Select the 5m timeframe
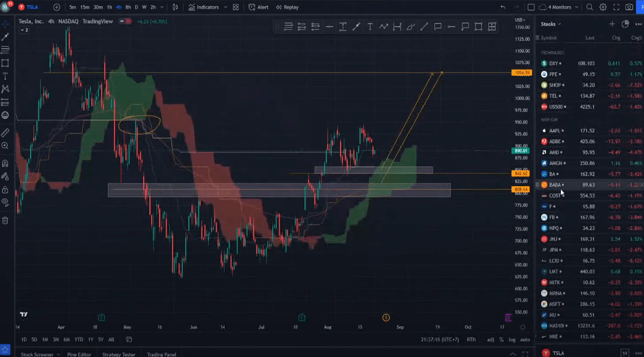Screen dimensions: 644x357 coord(72,7)
